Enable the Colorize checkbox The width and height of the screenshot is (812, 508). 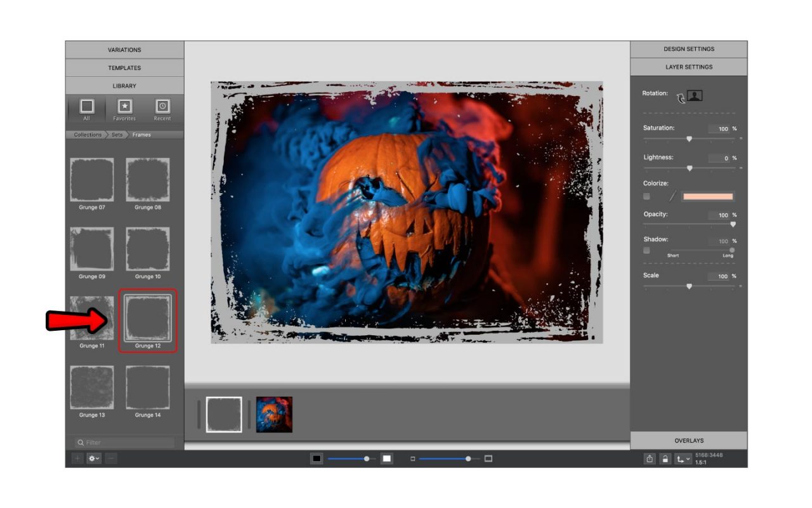tap(647, 196)
